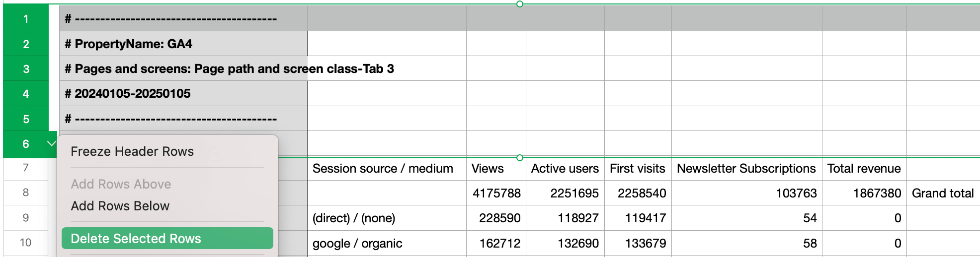Viewport: 980px width, 257px height.
Task: Click the first visits total 2258540
Action: click(x=638, y=193)
